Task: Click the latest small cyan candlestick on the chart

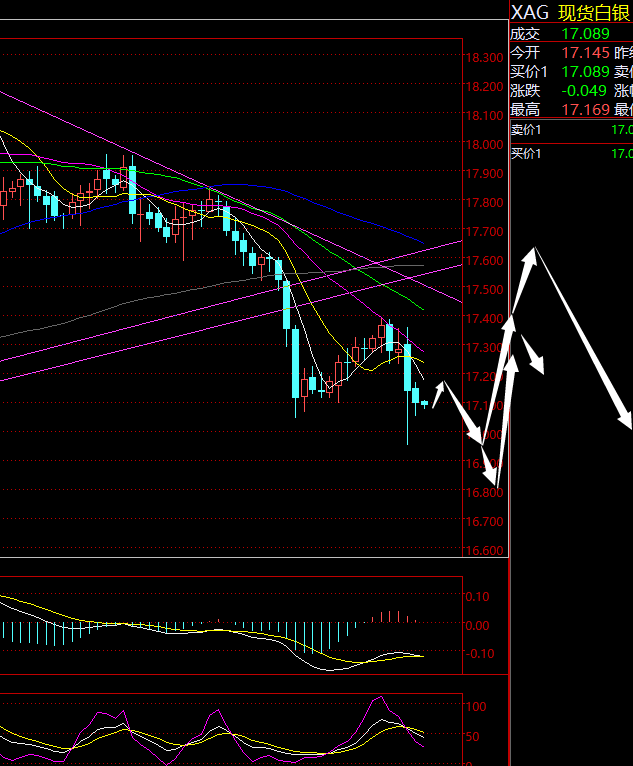Action: point(424,404)
